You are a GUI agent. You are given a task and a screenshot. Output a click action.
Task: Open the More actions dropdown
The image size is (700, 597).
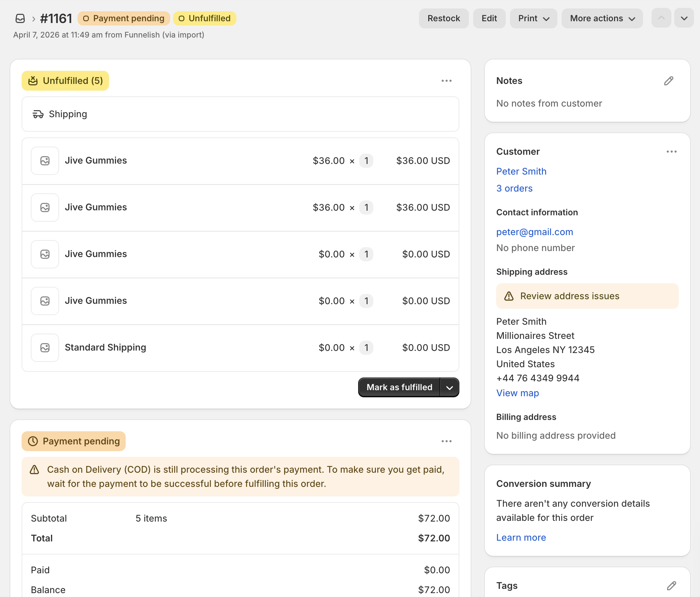[x=602, y=18]
